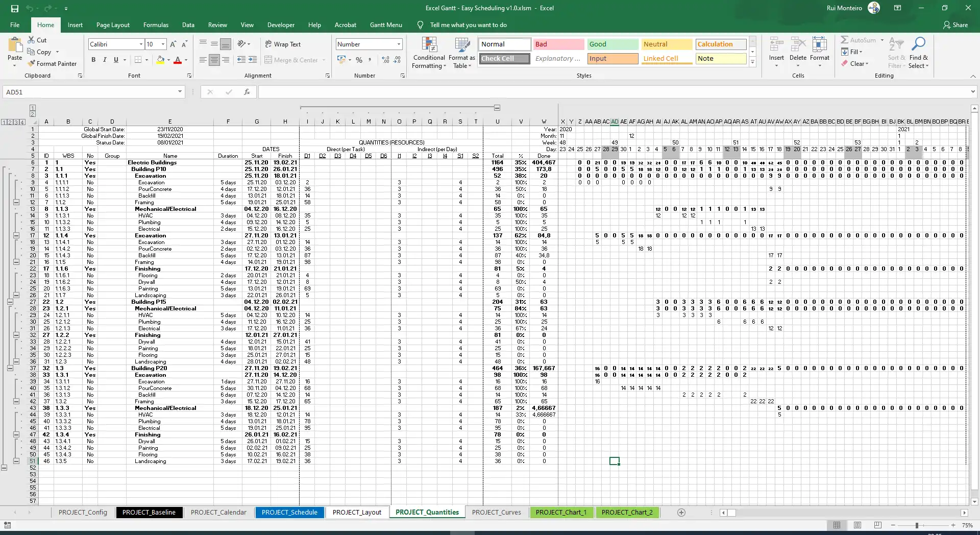Apply the red font color
980x535 pixels.
pos(178,60)
